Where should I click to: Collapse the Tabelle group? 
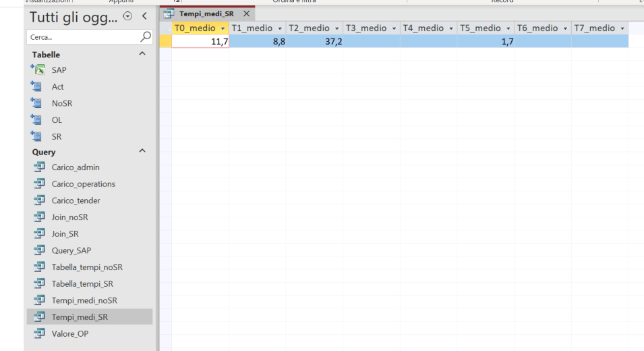pyautogui.click(x=142, y=54)
